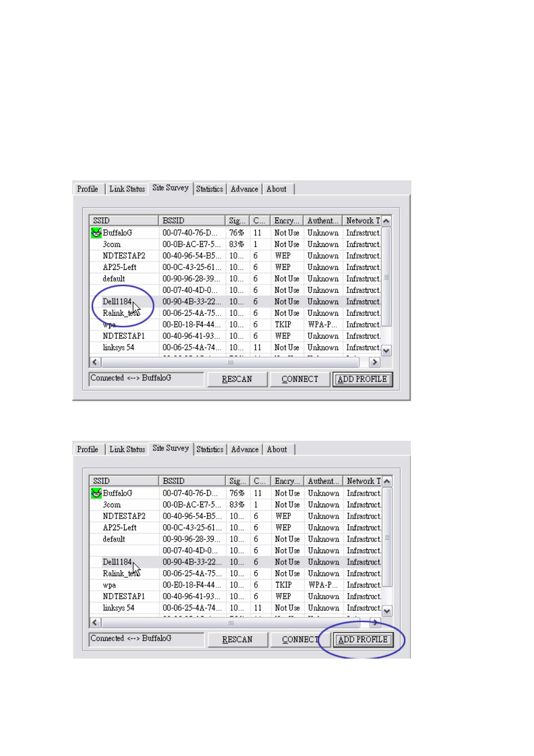Click the vertical scrollbar thumb in lower dialog
Screen dimensions: 534x756
[387, 537]
